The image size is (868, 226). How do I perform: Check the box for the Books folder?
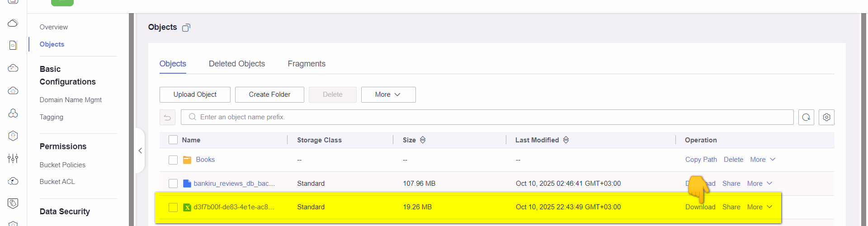pos(173,160)
